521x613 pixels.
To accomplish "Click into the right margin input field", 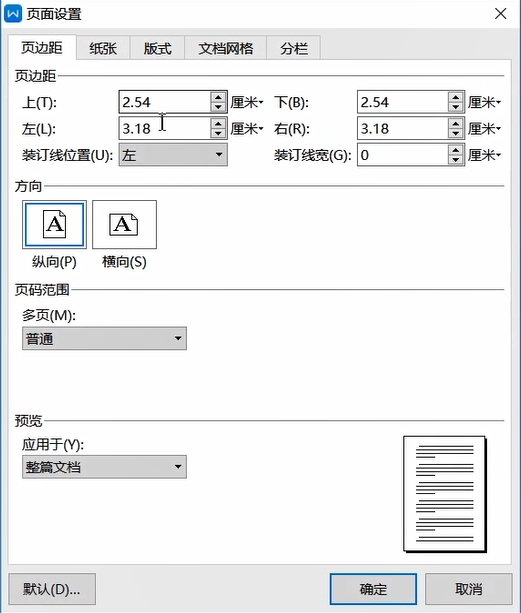I will (403, 129).
